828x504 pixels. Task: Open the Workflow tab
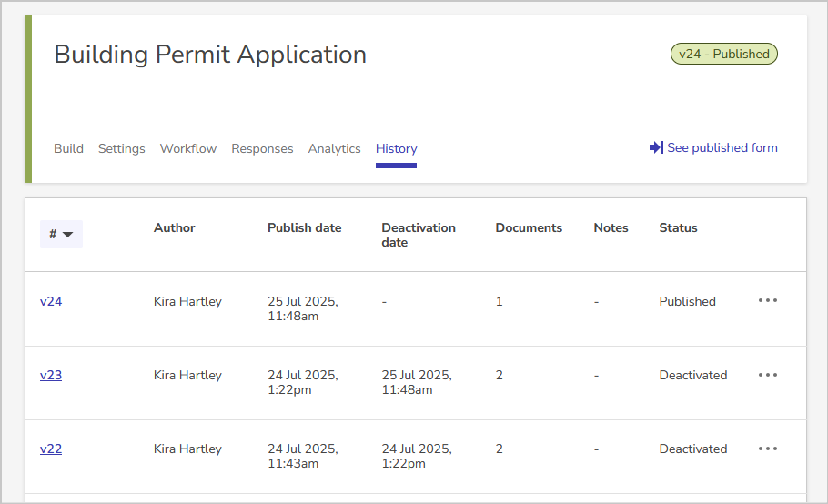coord(188,149)
